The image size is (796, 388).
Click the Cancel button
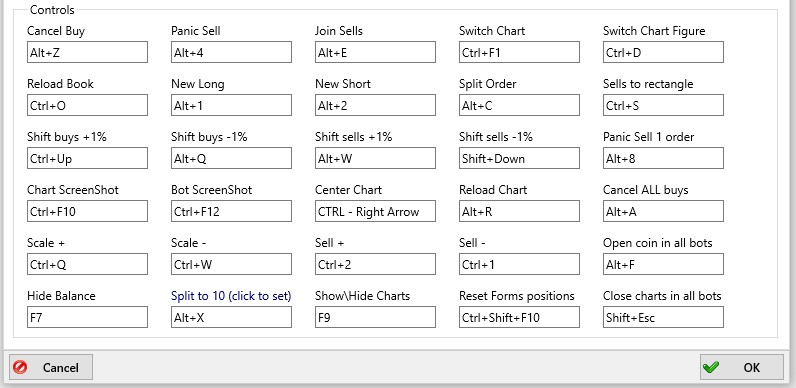click(x=51, y=367)
